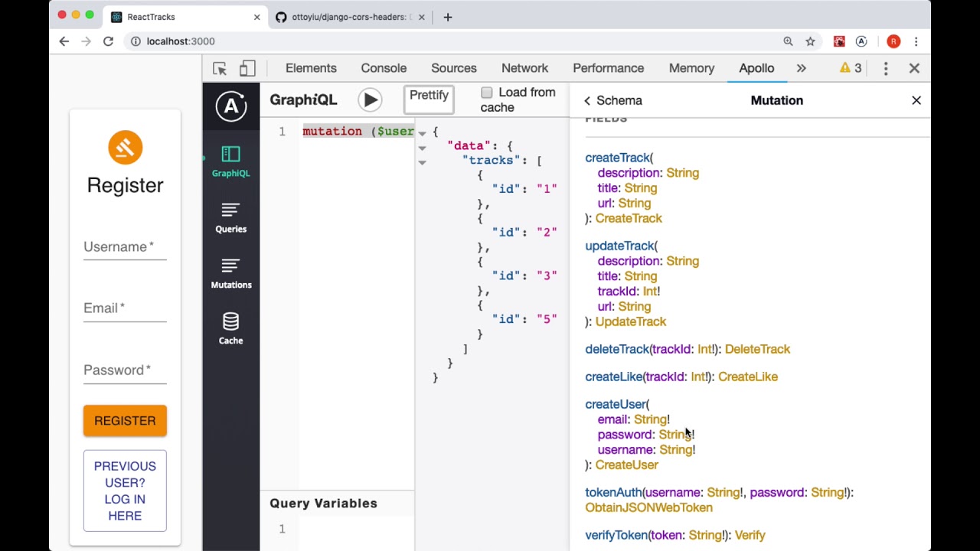Image resolution: width=980 pixels, height=551 pixels.
Task: Click the Apollo logo icon
Action: coord(231,106)
